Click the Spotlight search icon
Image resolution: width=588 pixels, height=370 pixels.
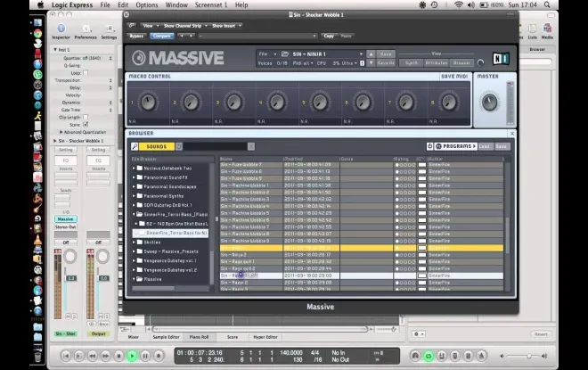pyautogui.click(x=547, y=4)
